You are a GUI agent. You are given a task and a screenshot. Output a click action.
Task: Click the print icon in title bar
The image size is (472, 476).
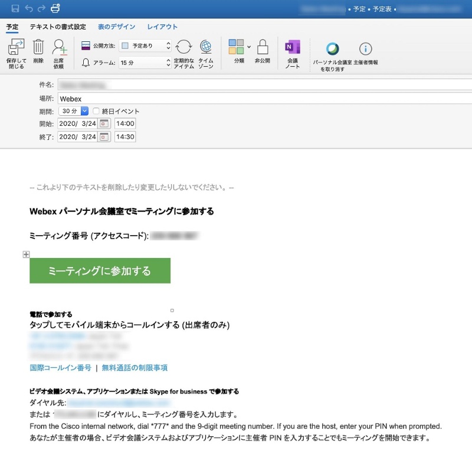coord(55,8)
